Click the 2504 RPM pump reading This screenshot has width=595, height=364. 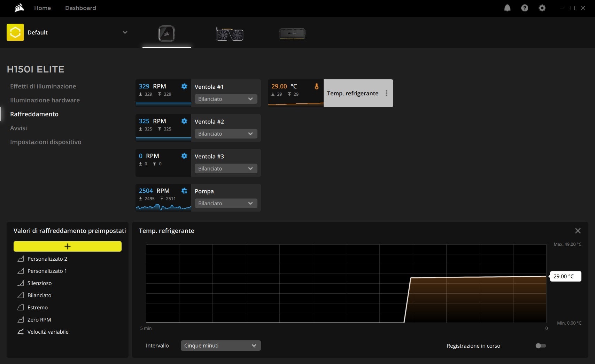(x=154, y=191)
